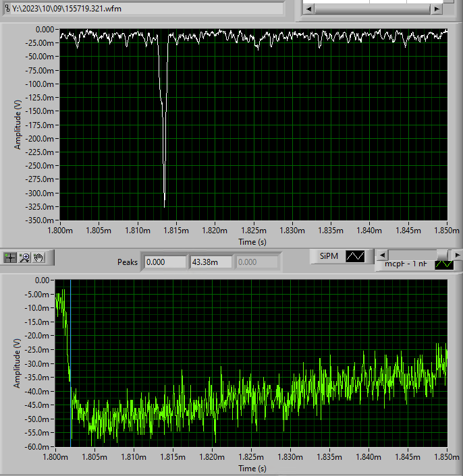
Task: Click the 1.800m start value on upper time axis
Action: pos(60,231)
